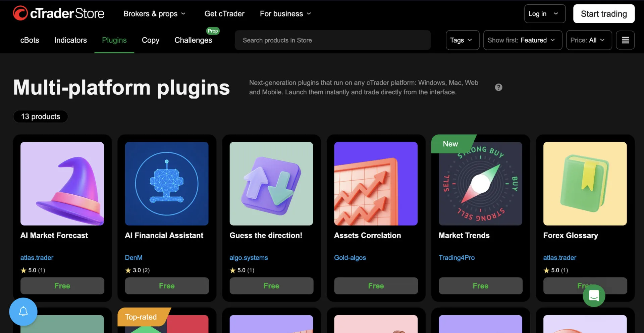Expand the Brokers & props dropdown
644x333 pixels.
tap(155, 14)
